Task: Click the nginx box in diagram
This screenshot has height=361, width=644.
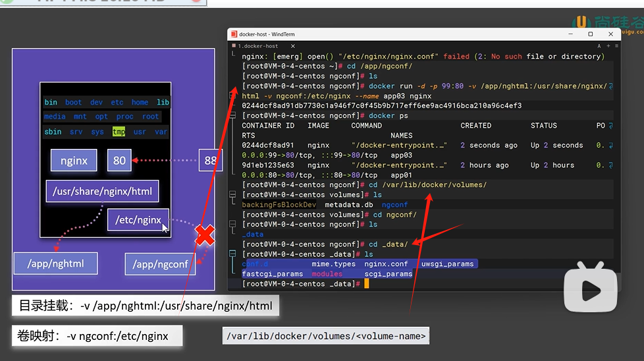Action: (74, 161)
